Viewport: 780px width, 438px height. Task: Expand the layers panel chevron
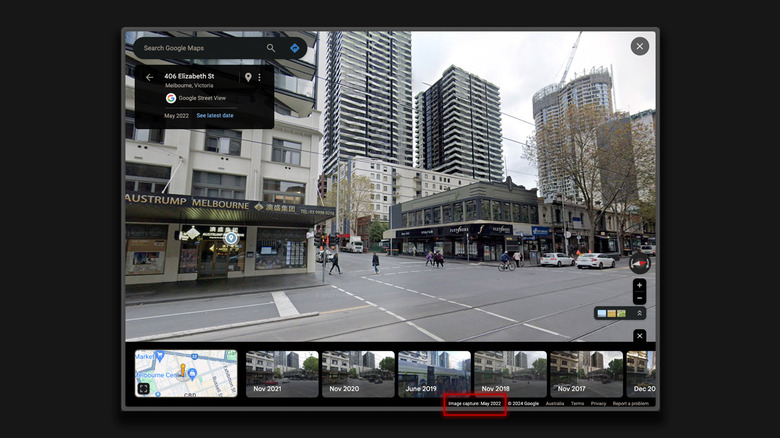coord(639,313)
